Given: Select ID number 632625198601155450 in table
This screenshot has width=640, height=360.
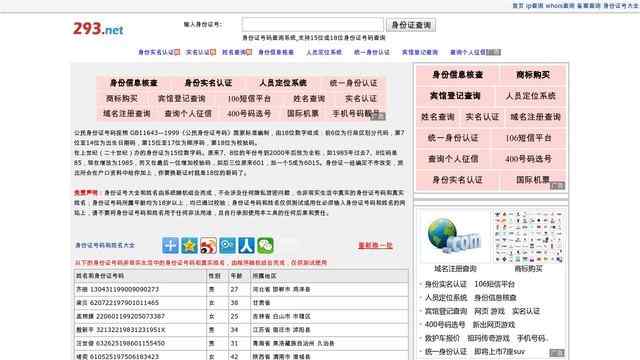Looking at the screenshot, I should tap(130, 343).
